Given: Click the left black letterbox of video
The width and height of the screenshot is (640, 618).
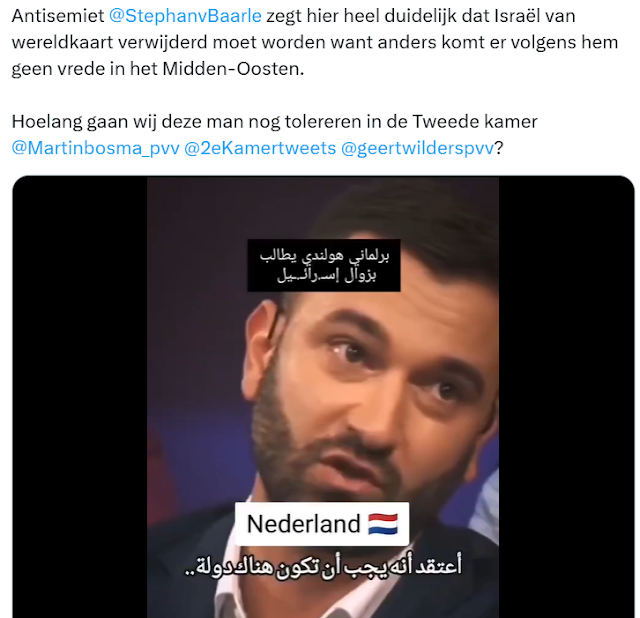Looking at the screenshot, I should [80, 397].
